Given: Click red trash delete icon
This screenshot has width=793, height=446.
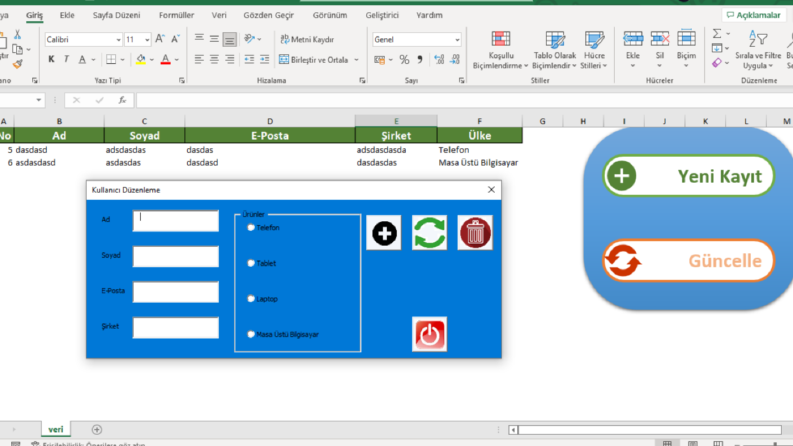Looking at the screenshot, I should click(x=475, y=233).
